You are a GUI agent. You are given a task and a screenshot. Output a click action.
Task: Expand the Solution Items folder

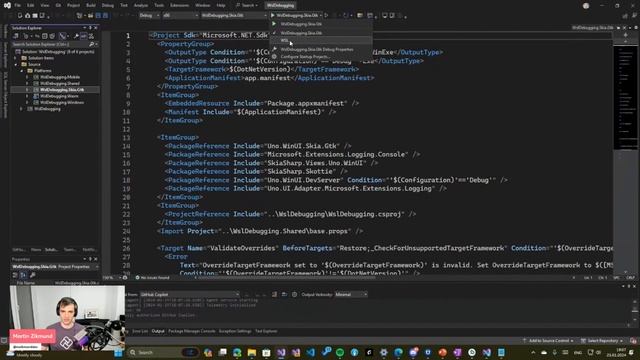point(16,58)
